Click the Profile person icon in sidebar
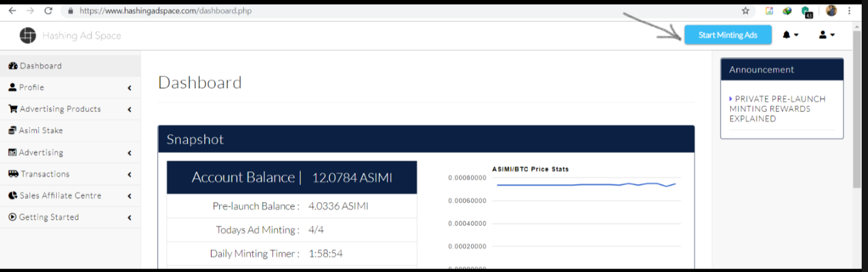The width and height of the screenshot is (868, 272). [13, 88]
